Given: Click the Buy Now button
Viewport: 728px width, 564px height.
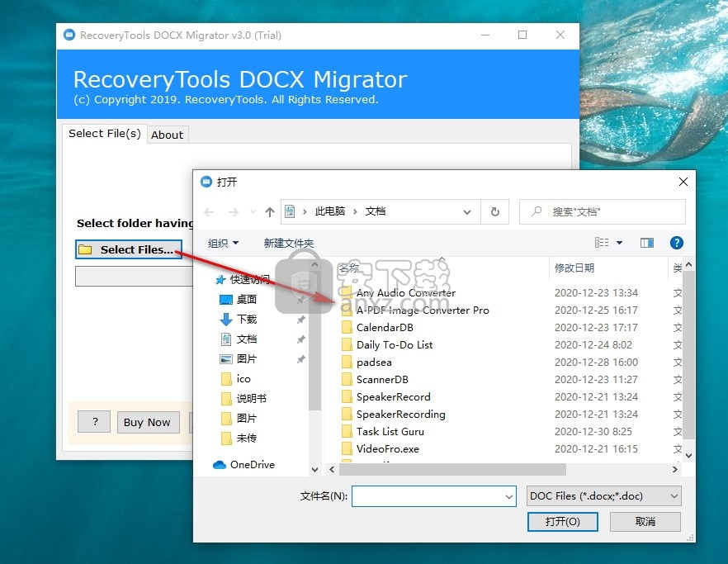Looking at the screenshot, I should 148,422.
